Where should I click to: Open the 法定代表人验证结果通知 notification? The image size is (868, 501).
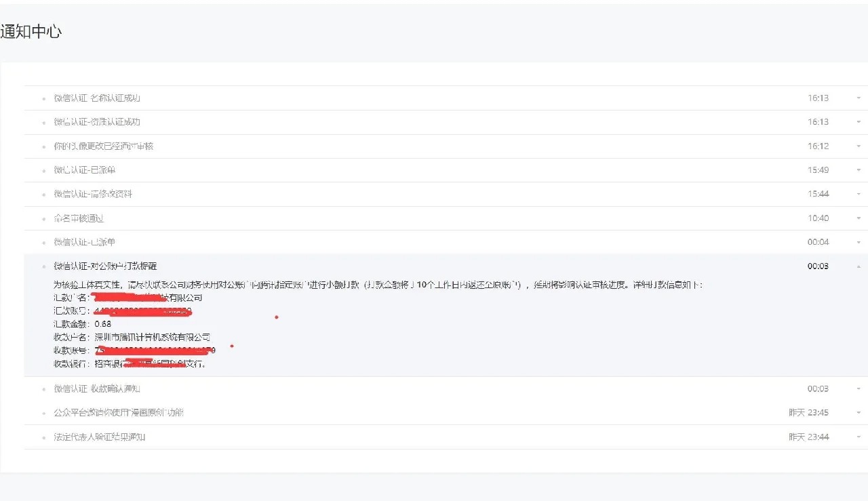pyautogui.click(x=100, y=437)
